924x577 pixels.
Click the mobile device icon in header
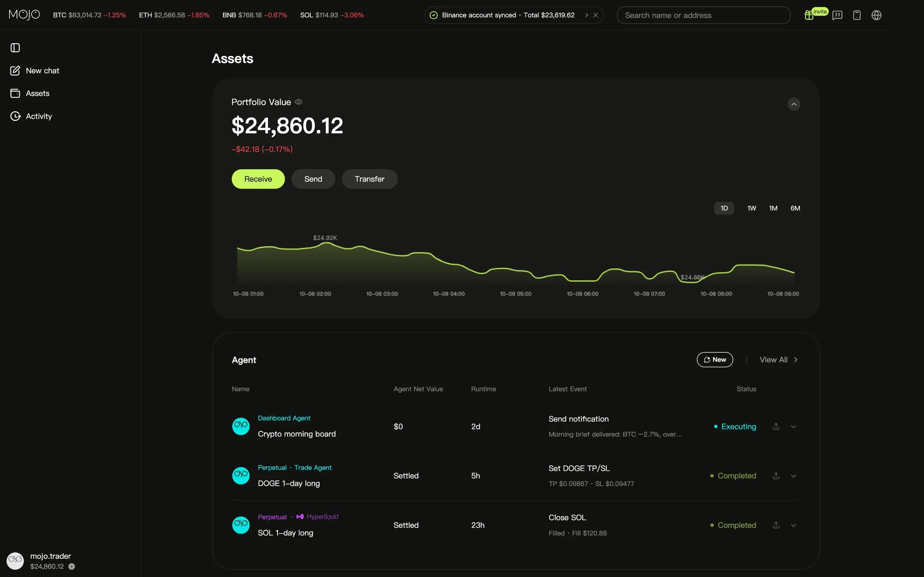(857, 15)
